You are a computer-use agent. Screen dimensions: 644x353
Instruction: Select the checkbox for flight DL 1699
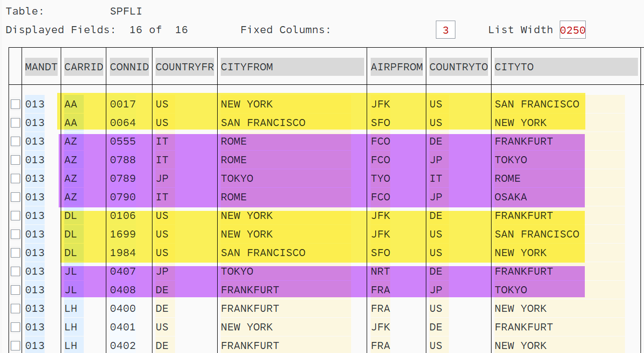tap(15, 234)
